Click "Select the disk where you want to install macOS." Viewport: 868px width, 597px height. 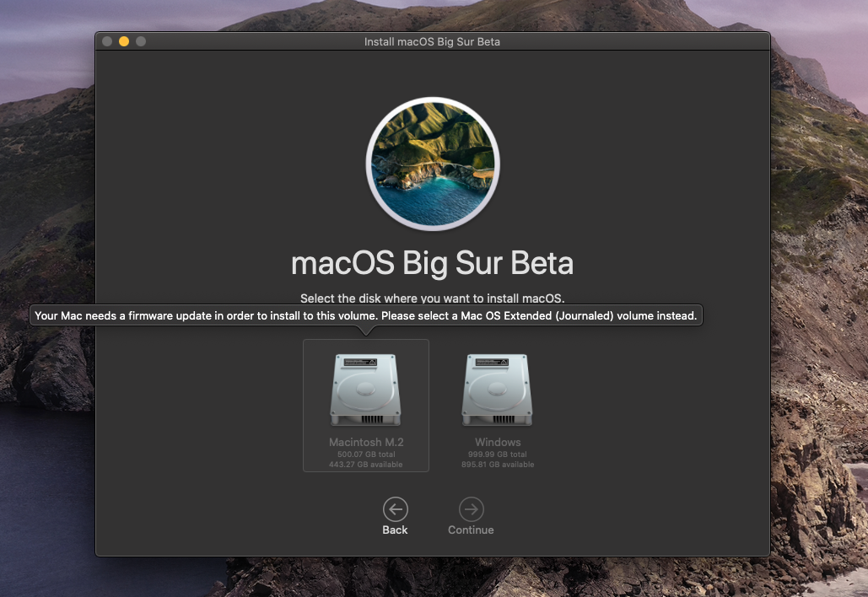pyautogui.click(x=433, y=298)
